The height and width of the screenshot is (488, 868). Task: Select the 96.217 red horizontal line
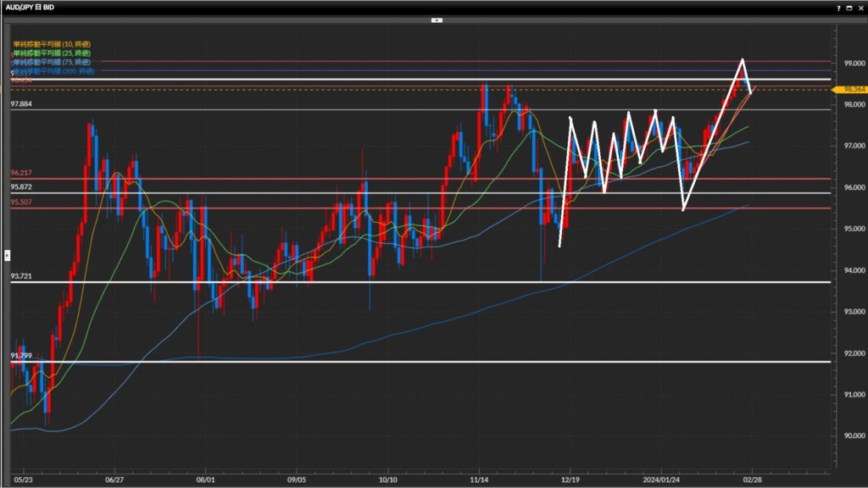[424, 179]
